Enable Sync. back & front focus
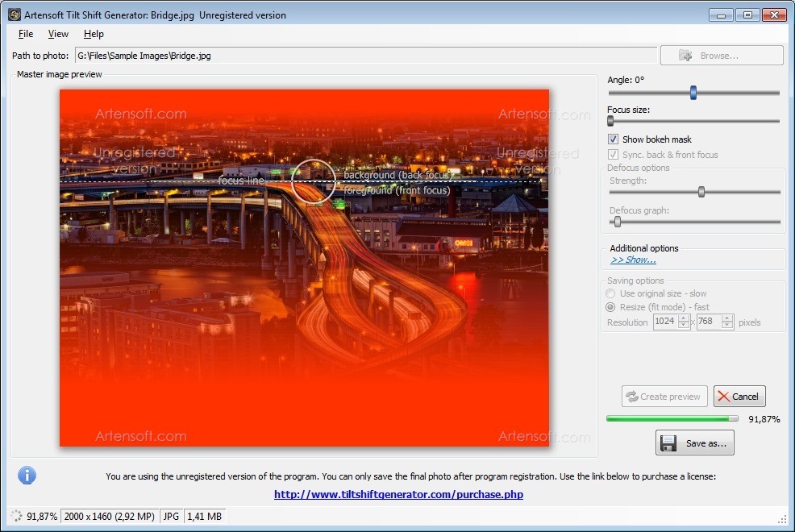 614,154
